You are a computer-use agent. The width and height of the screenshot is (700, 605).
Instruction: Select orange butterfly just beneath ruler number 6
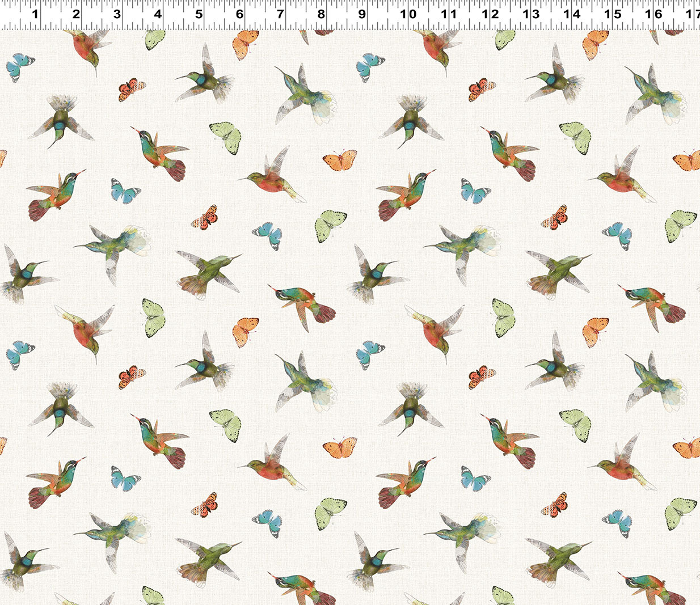(246, 44)
